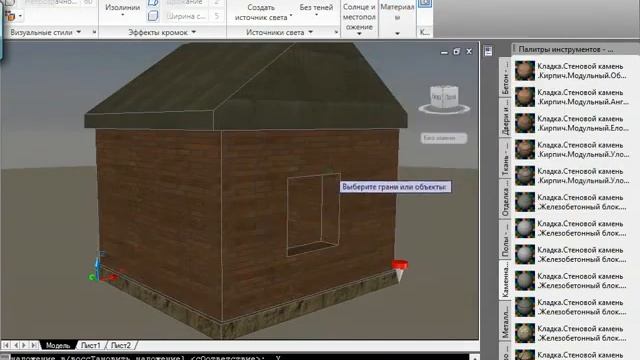Switch to the Полы palette tab

coord(505,240)
